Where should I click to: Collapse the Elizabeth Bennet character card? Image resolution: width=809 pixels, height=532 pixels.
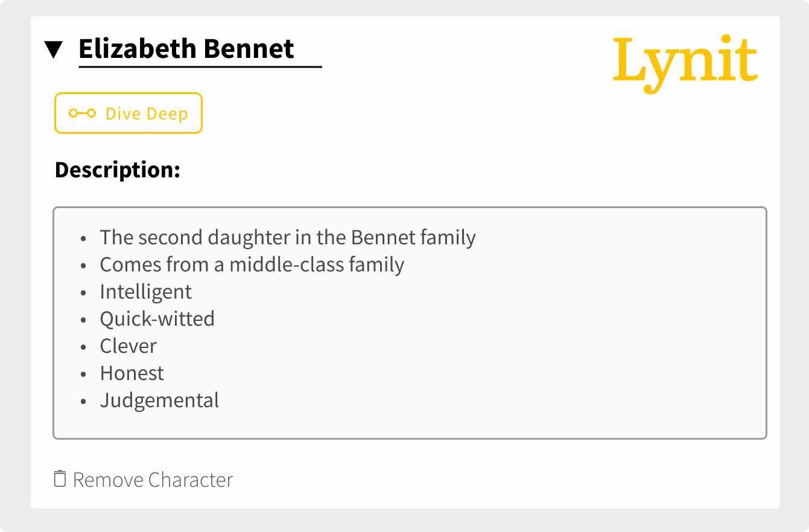(x=54, y=50)
